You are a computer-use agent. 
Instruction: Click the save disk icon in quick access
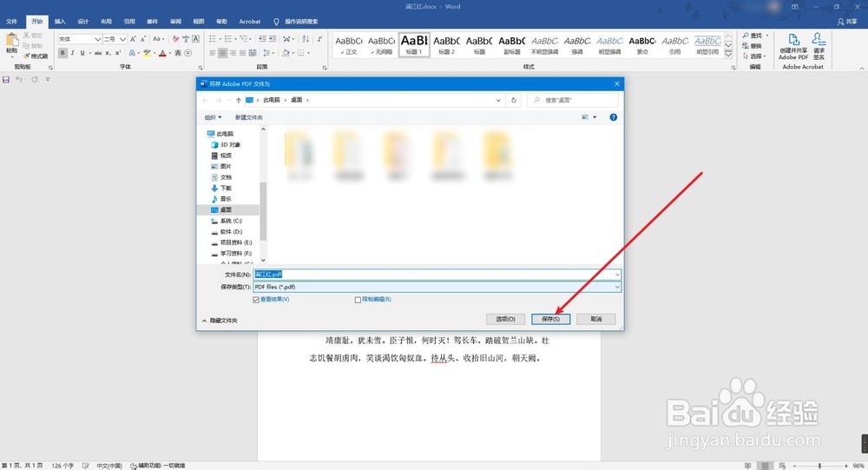pyautogui.click(x=6, y=80)
